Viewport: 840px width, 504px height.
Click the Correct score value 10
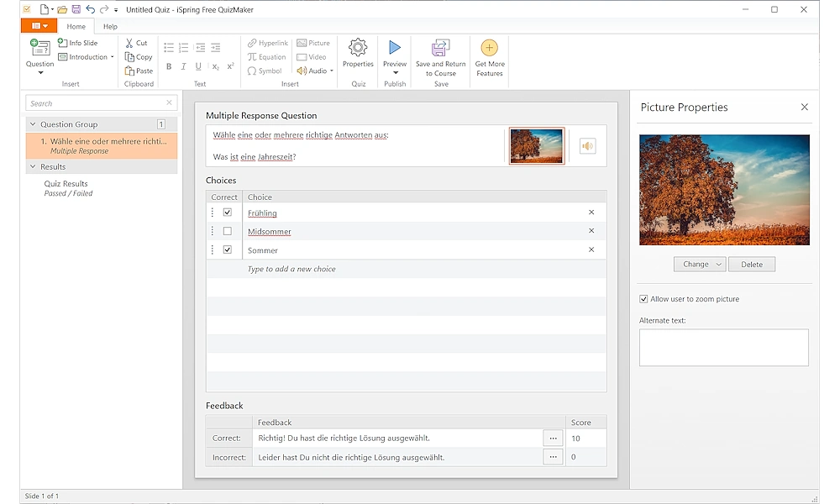(576, 438)
